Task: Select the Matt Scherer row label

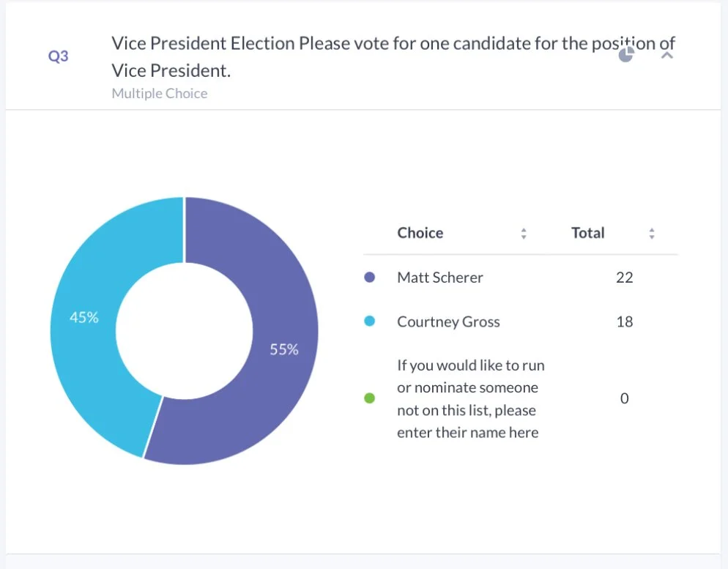Action: pos(440,278)
